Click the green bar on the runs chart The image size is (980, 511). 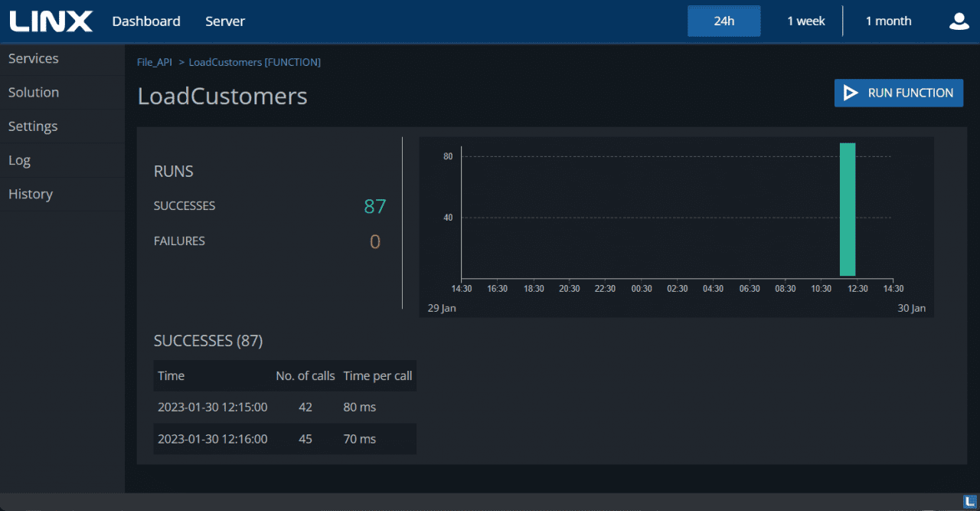848,208
